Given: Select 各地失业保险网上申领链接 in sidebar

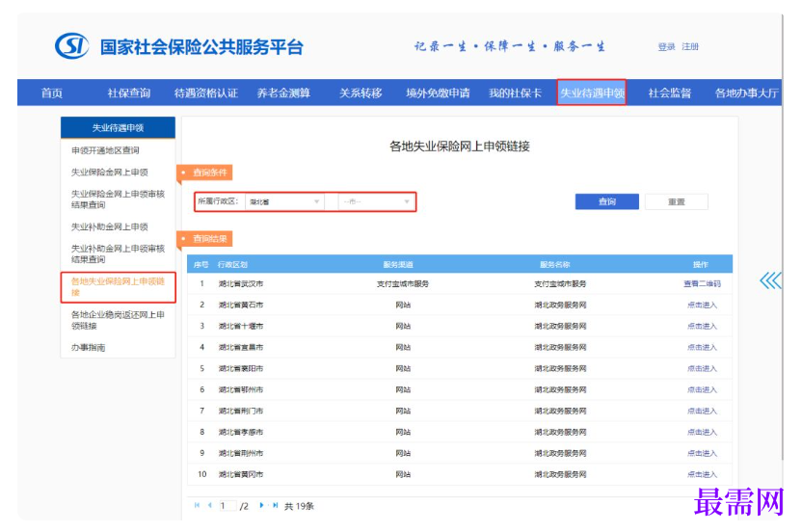Looking at the screenshot, I should point(118,286).
